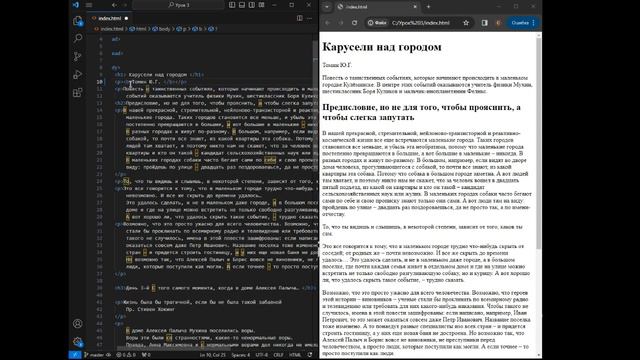The image size is (640, 360).
Task: Change end of line sequence CRLF
Action: [x=278, y=355]
